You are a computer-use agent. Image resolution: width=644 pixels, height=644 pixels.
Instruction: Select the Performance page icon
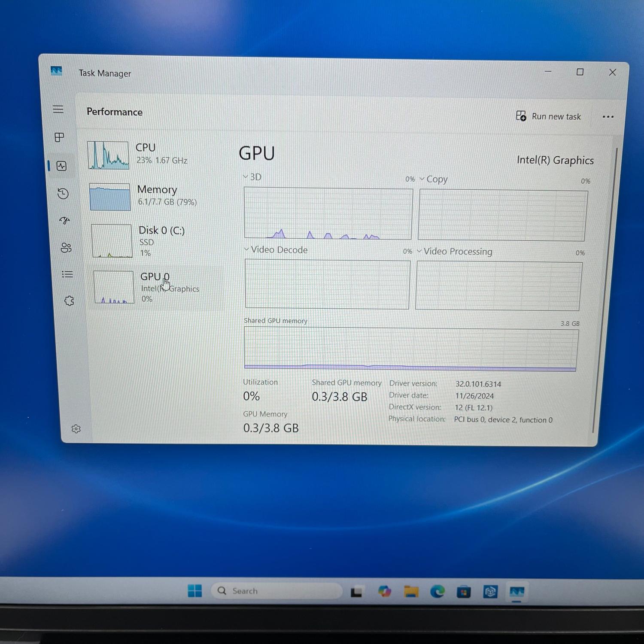pos(62,166)
